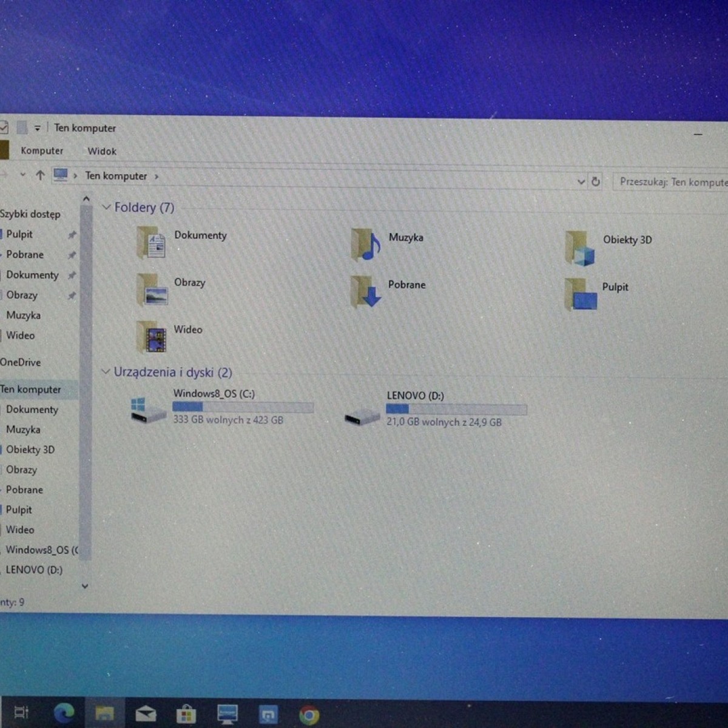Select Obiekty 3D in navigation pane

[30, 450]
